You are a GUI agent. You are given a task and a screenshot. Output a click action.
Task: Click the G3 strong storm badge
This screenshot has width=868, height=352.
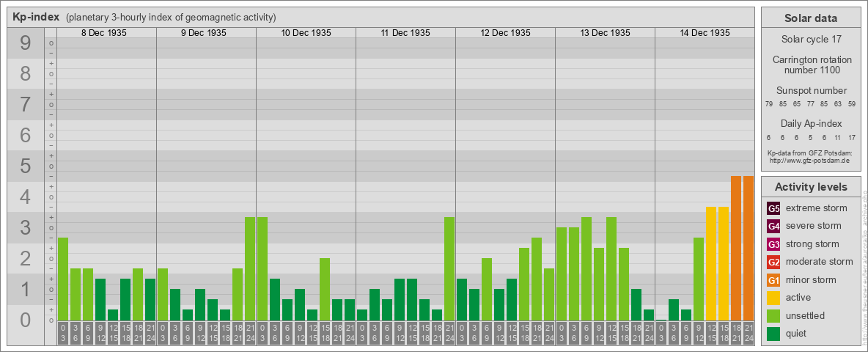click(773, 244)
